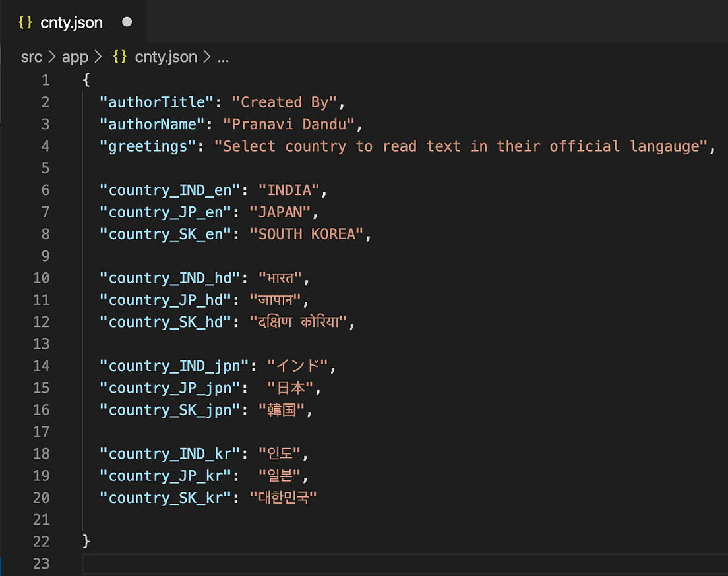Click the unsaved changes dot on cnty.json tab
This screenshot has width=728, height=576.
coord(127,22)
